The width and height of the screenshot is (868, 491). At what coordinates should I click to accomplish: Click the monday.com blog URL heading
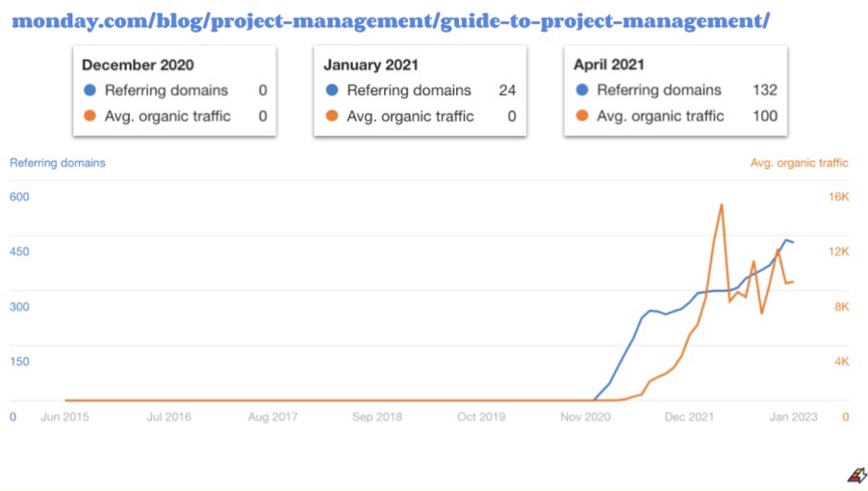pos(391,21)
